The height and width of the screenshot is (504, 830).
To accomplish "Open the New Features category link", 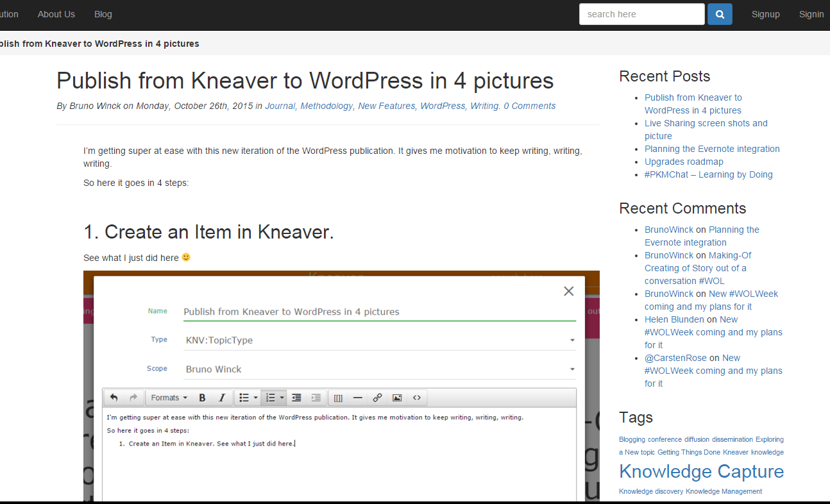I will [x=386, y=106].
